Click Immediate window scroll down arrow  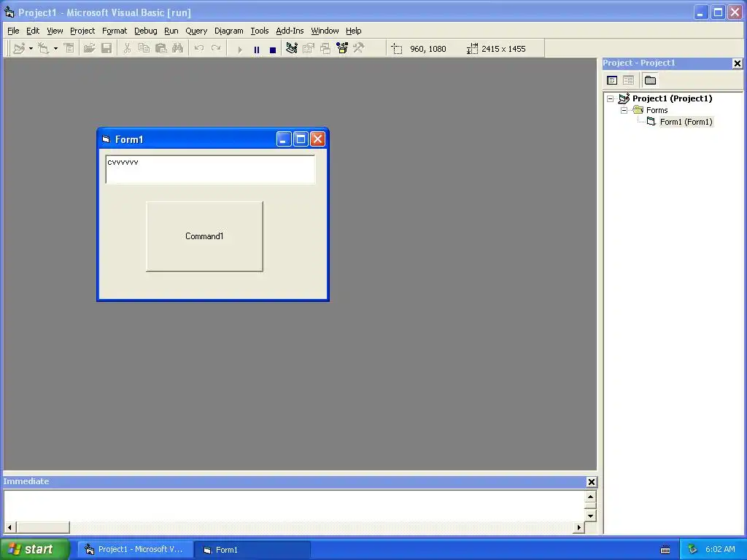pyautogui.click(x=590, y=516)
